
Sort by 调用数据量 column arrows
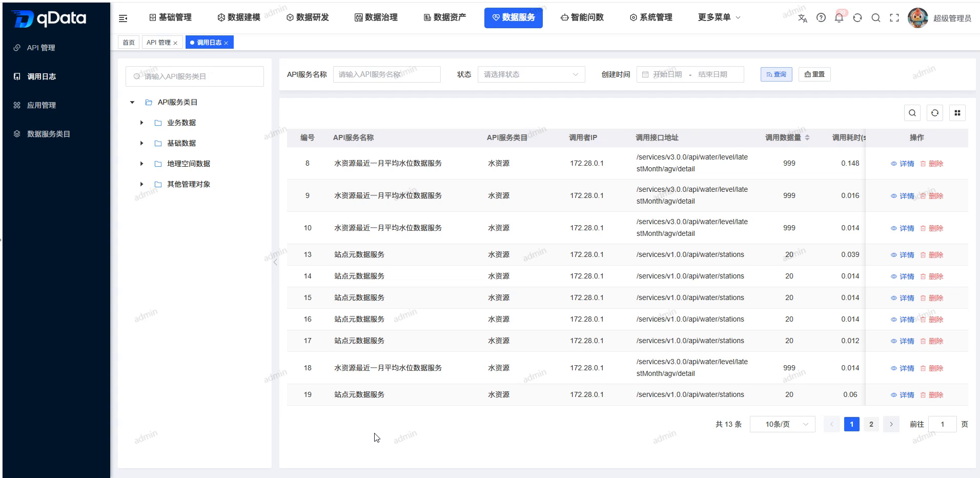pos(807,137)
